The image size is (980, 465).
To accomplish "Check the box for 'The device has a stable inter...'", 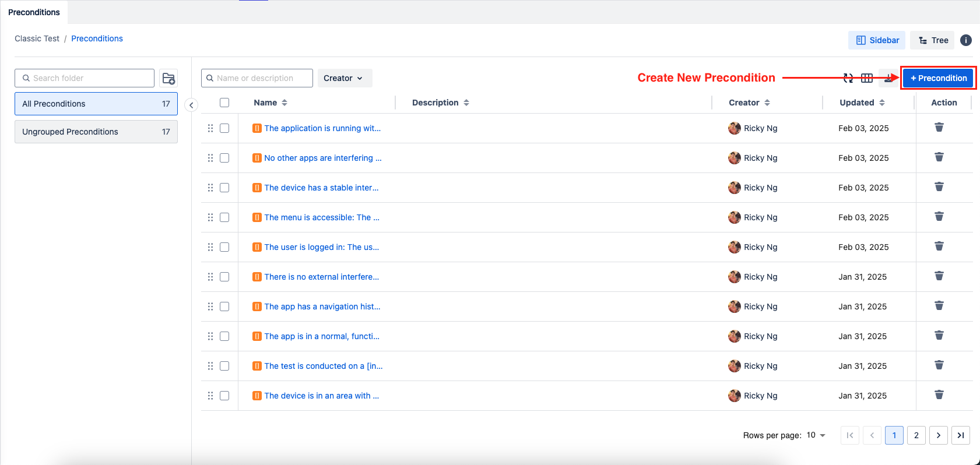I will pyautogui.click(x=224, y=188).
